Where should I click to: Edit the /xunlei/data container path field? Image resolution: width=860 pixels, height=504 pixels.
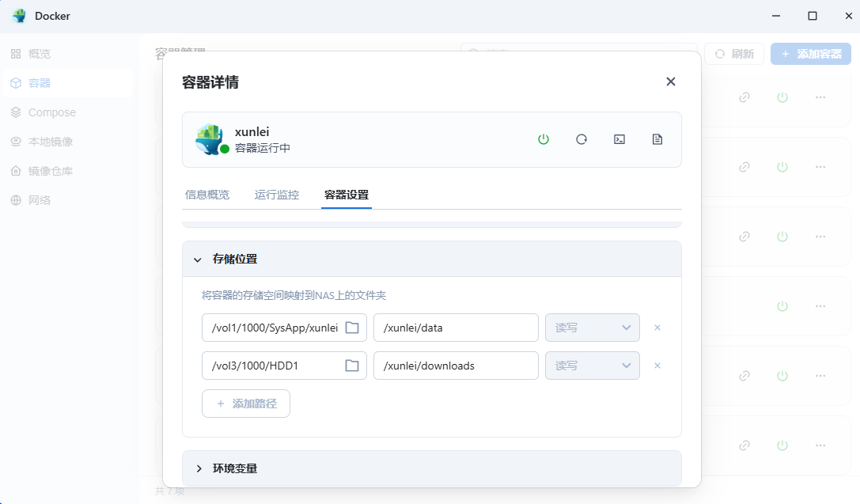tap(456, 328)
